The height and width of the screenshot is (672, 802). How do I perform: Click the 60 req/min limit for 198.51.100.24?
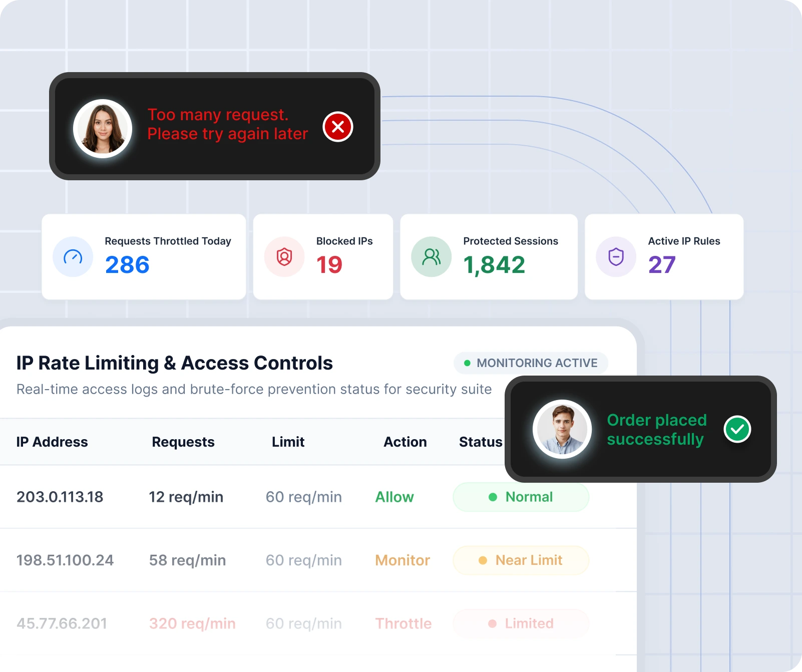coord(304,560)
